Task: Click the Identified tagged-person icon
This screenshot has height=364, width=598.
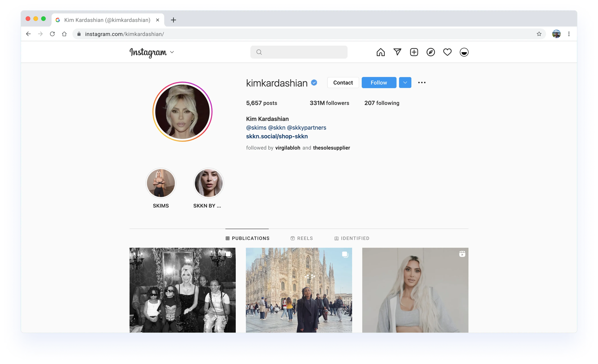Action: (x=336, y=238)
